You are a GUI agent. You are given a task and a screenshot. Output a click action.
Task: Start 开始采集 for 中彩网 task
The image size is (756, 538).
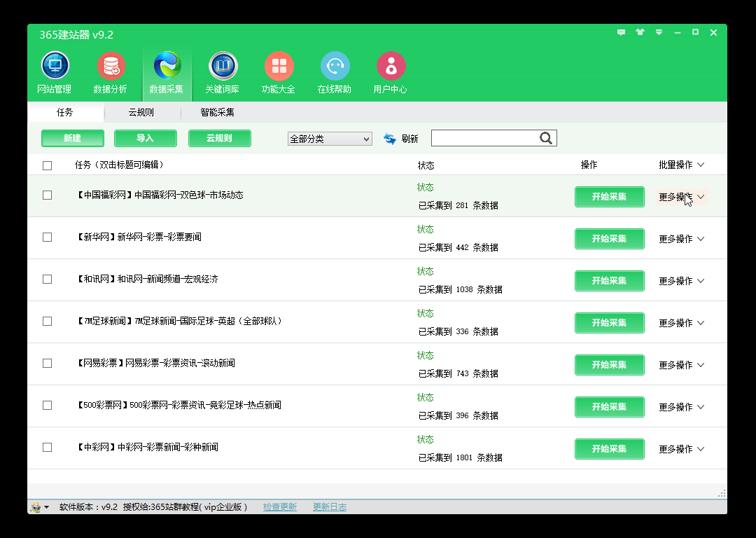click(610, 449)
